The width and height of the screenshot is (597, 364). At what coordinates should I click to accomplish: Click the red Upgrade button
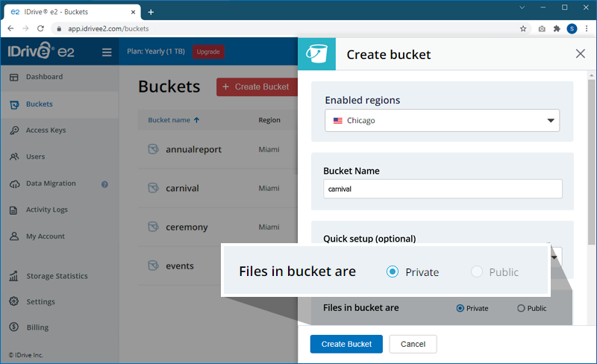pos(208,51)
